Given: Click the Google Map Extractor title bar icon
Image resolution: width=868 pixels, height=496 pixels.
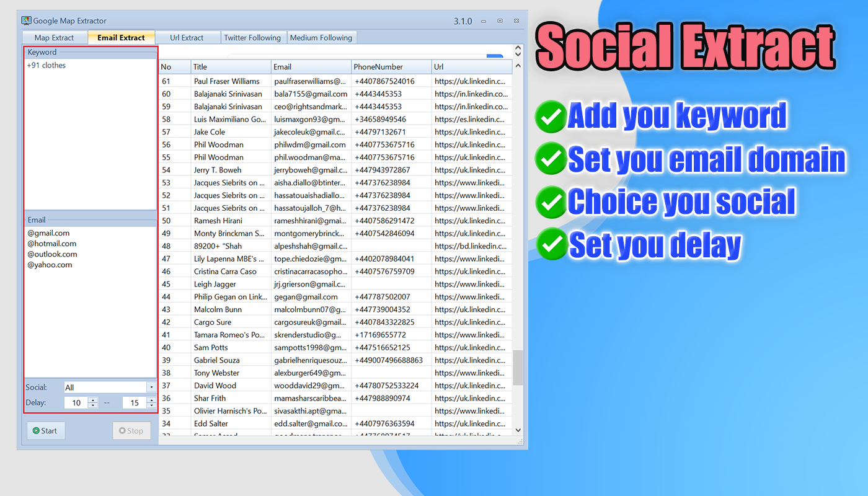Looking at the screenshot, I should [x=26, y=21].
